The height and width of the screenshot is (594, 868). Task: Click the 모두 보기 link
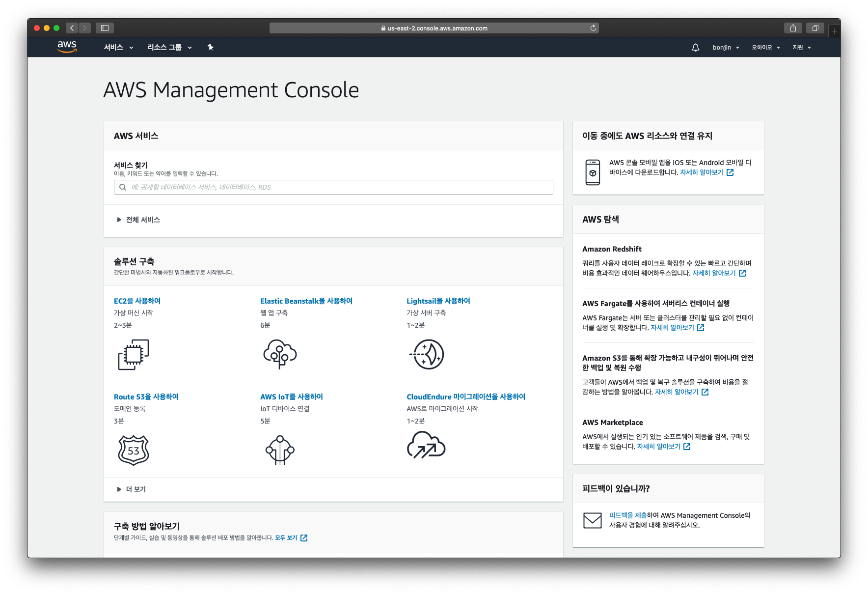pyautogui.click(x=286, y=538)
